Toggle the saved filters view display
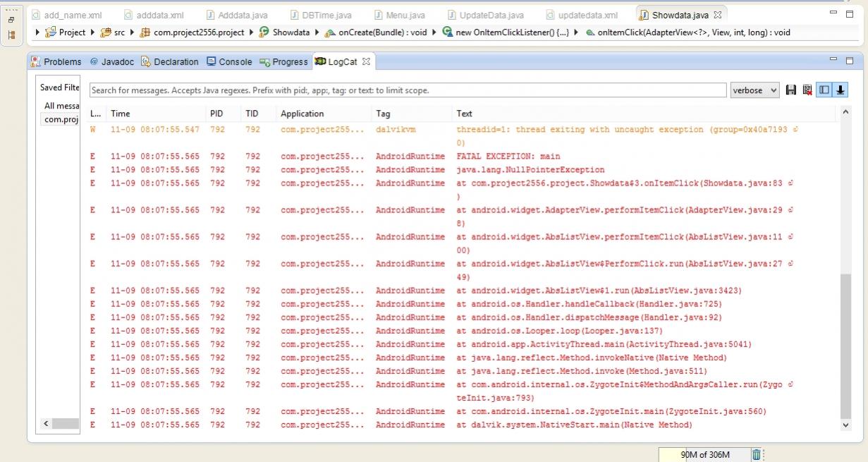The width and height of the screenshot is (868, 462). [x=824, y=90]
